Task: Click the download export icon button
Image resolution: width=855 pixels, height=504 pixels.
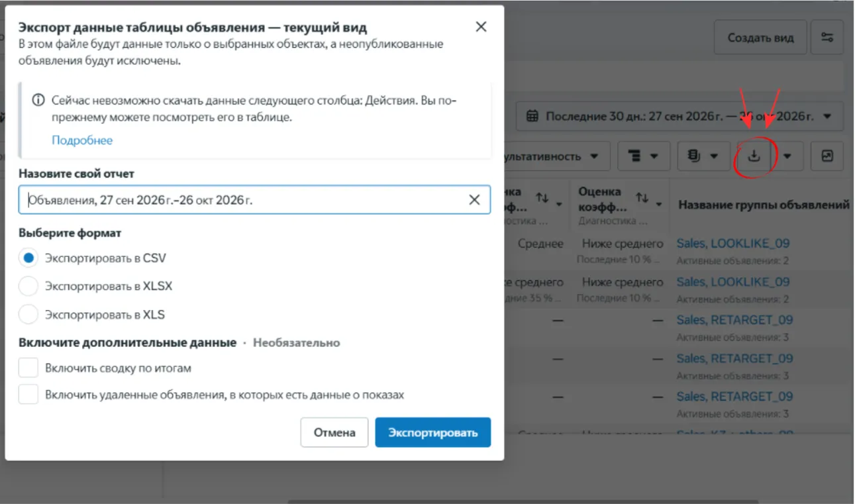Action: click(x=754, y=156)
